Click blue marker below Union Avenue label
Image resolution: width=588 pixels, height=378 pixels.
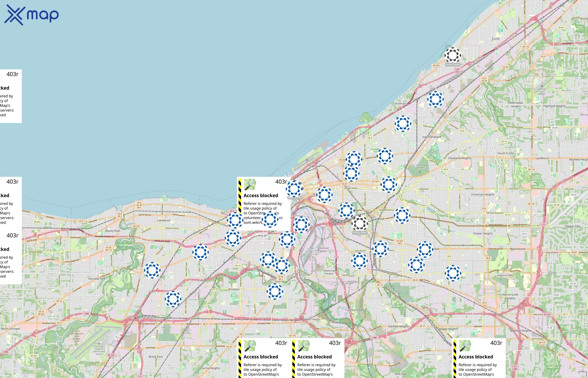click(x=360, y=261)
